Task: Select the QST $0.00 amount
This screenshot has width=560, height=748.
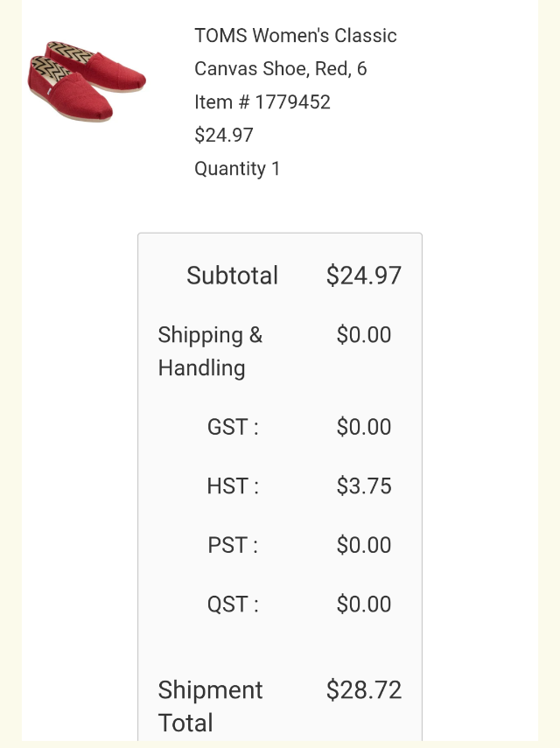Action: [363, 605]
